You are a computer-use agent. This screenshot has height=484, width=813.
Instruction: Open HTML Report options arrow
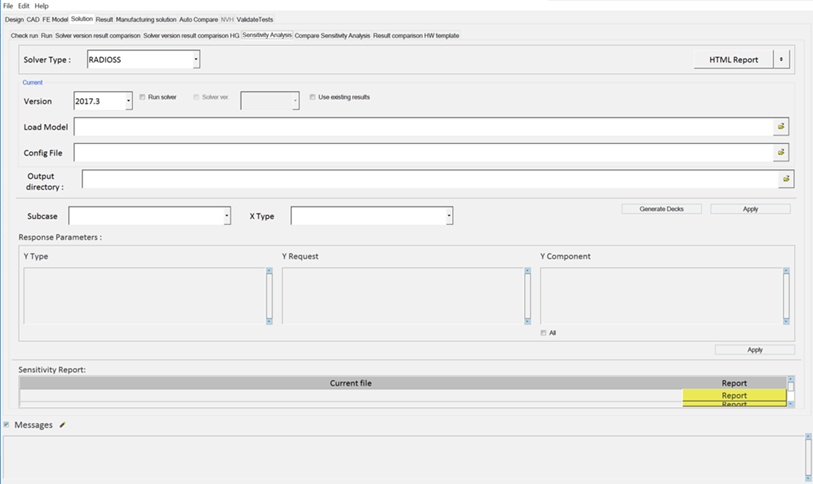click(x=781, y=60)
